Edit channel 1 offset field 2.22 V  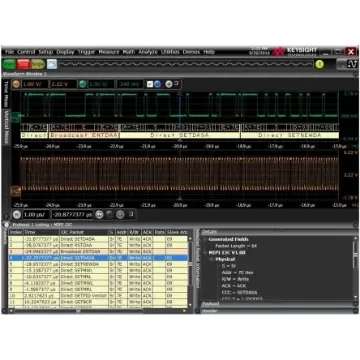coord(63,84)
